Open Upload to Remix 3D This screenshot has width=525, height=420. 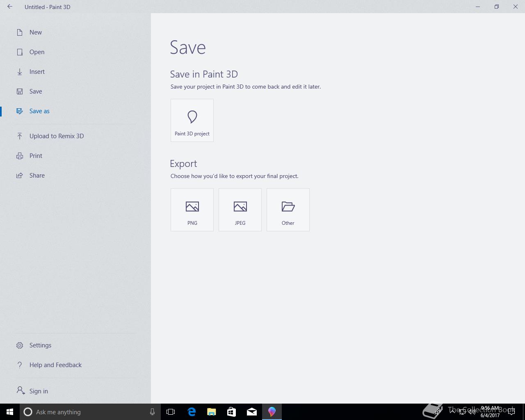click(x=75, y=136)
